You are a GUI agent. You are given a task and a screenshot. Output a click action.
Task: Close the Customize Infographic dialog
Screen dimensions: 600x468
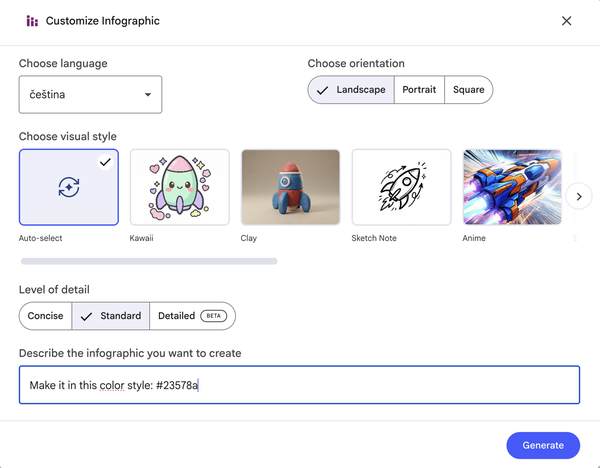[567, 21]
